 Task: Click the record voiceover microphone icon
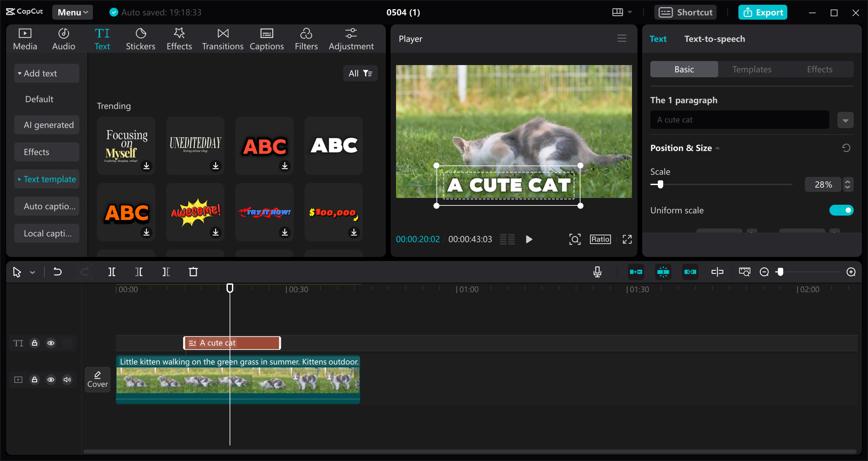click(597, 272)
